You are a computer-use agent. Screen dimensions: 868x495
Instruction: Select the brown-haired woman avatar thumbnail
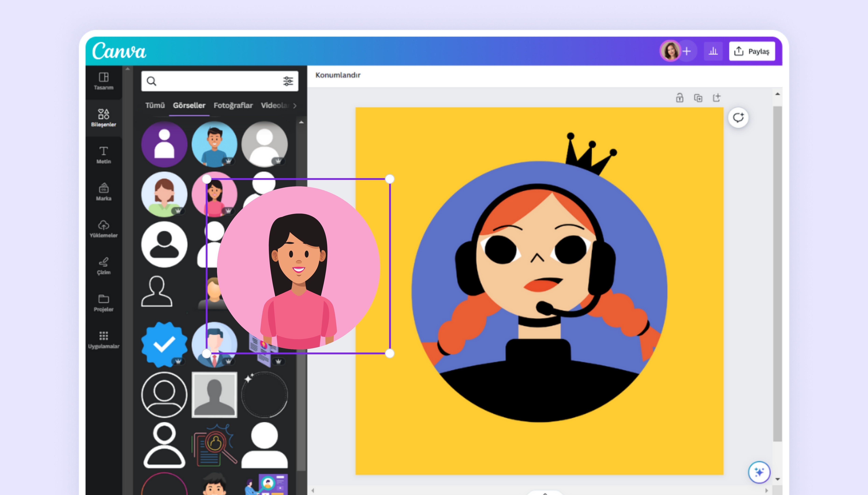[x=164, y=194]
